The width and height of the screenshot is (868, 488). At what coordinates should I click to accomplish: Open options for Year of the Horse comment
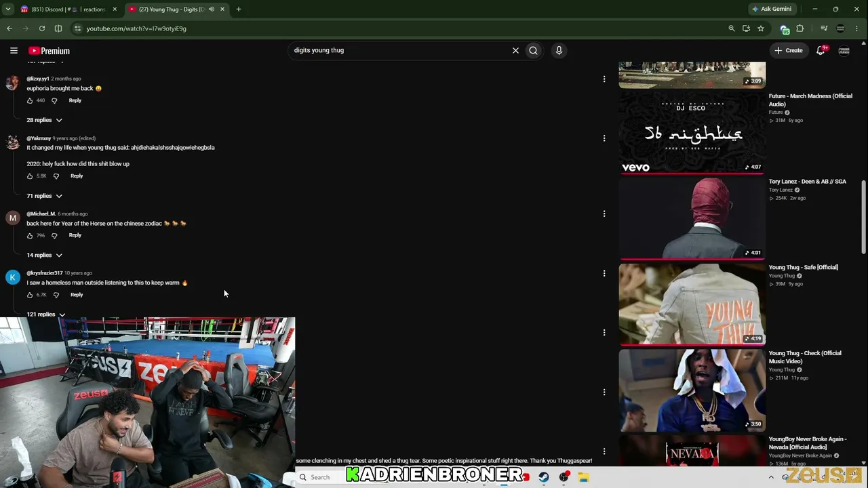pyautogui.click(x=604, y=213)
